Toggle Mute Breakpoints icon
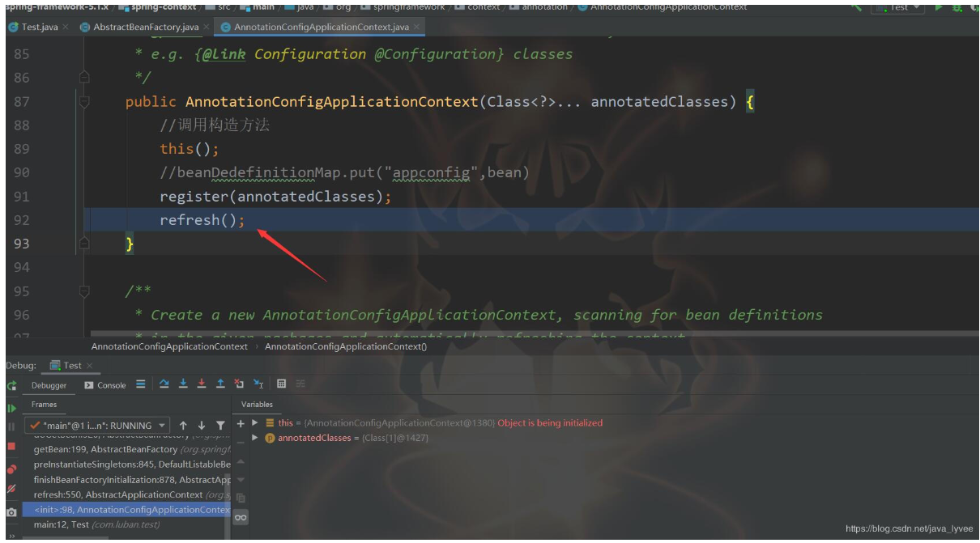Viewport: 980px width, 543px height. [x=11, y=489]
